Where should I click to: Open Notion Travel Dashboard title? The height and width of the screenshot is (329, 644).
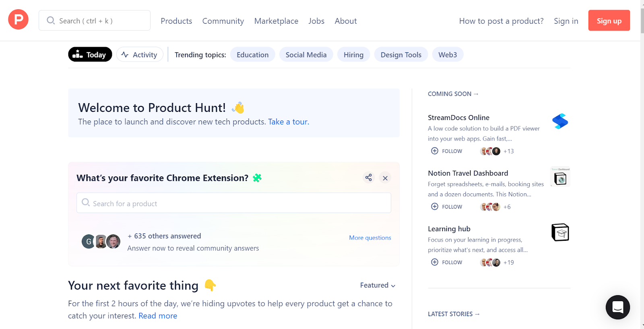click(468, 173)
